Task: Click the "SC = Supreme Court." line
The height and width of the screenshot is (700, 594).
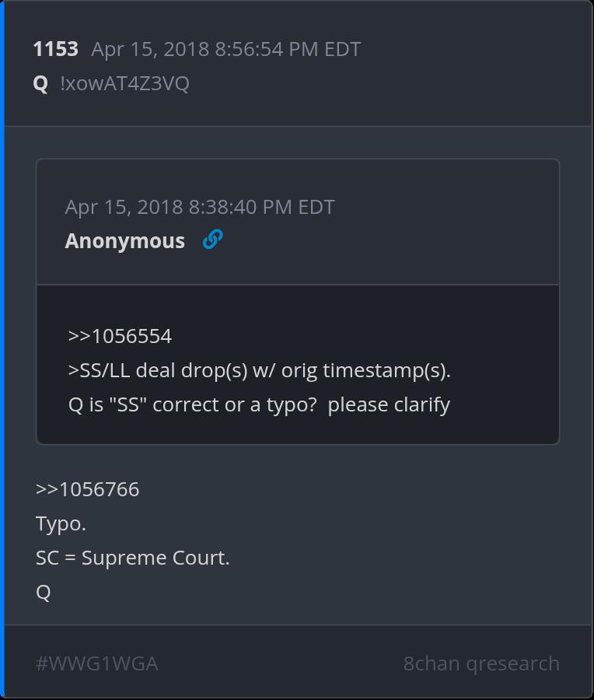Action: pos(132,558)
